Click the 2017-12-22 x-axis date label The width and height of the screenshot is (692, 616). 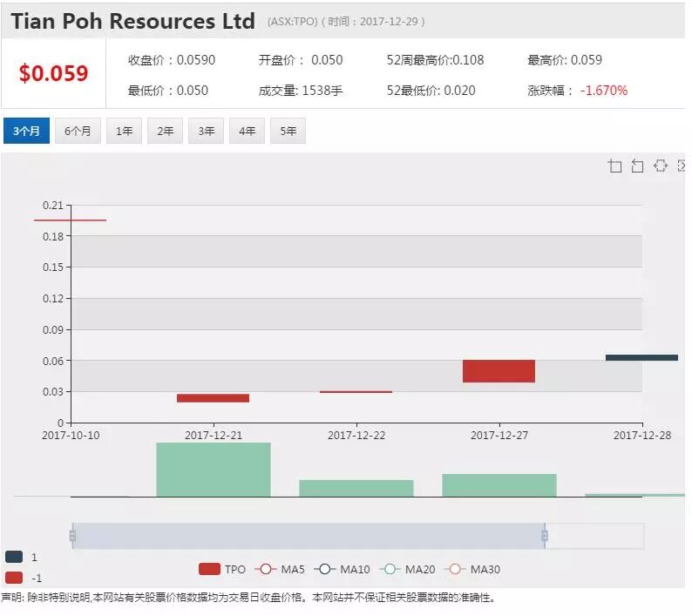click(x=356, y=435)
